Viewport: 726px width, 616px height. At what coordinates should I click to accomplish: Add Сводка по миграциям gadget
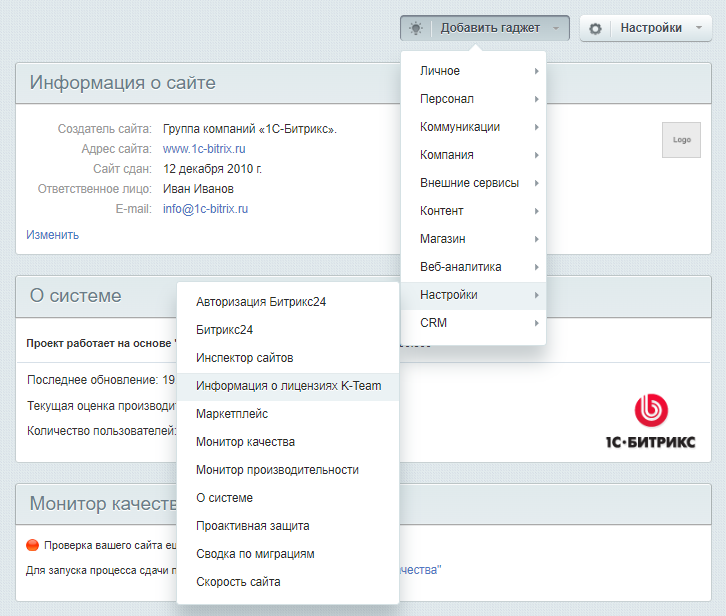coord(288,554)
